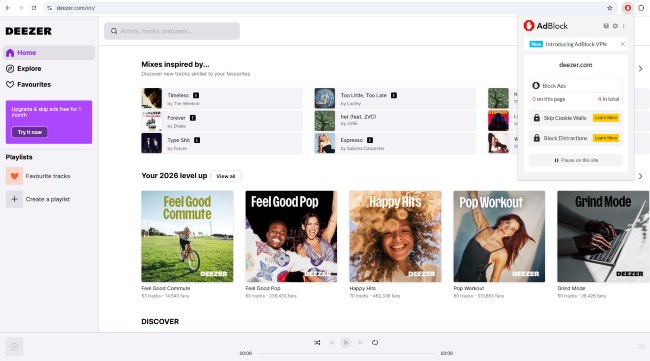This screenshot has width=650, height=361.
Task: Show next Your 2026 level up playlists
Action: coord(640,176)
